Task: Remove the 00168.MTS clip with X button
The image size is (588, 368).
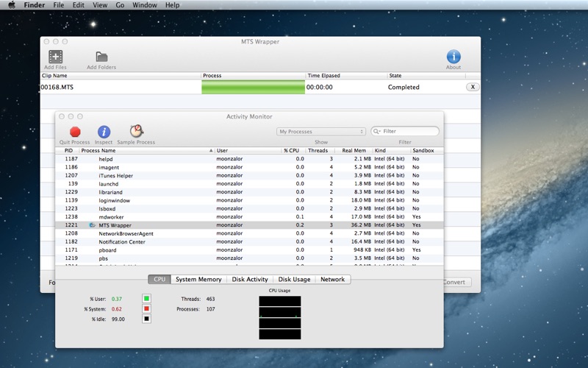Action: [473, 87]
